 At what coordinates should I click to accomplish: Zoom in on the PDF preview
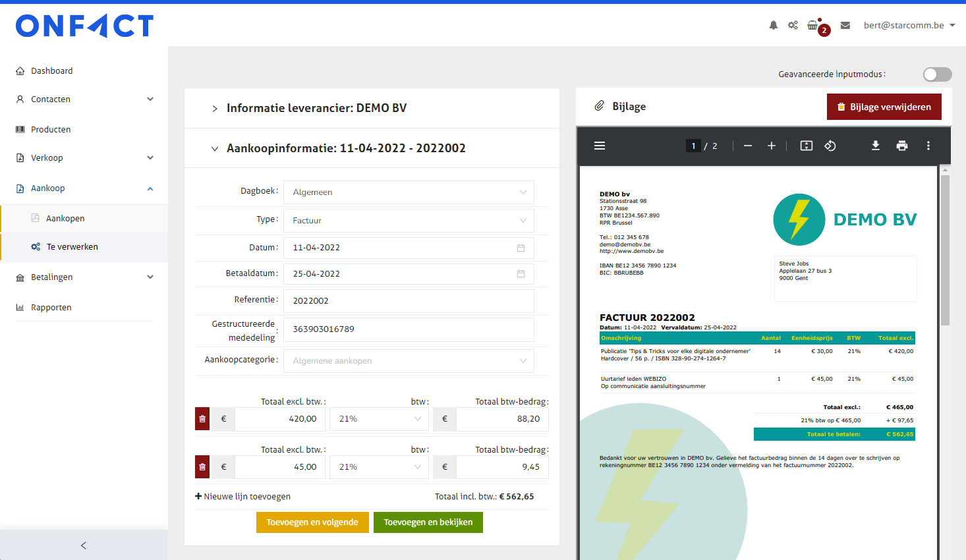pyautogui.click(x=772, y=146)
